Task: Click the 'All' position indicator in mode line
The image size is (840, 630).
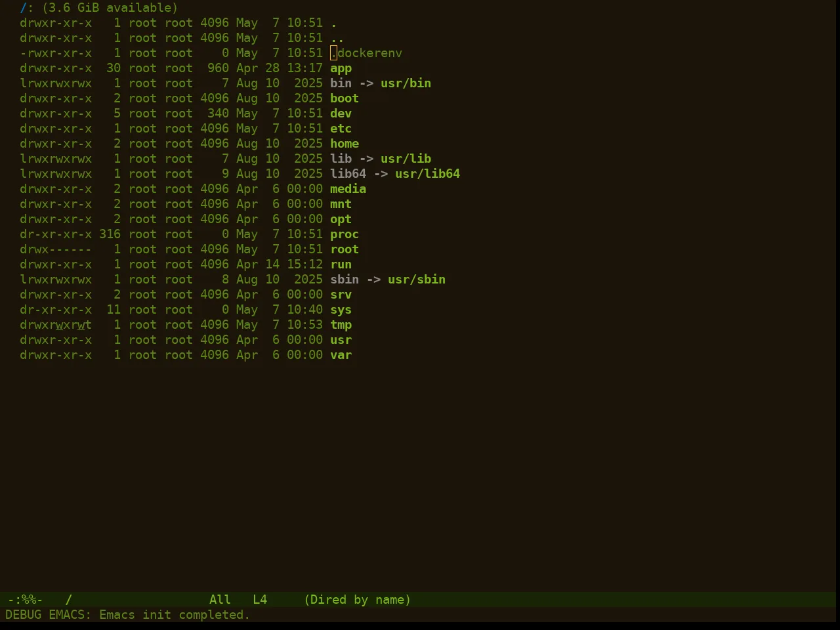Action: point(220,600)
